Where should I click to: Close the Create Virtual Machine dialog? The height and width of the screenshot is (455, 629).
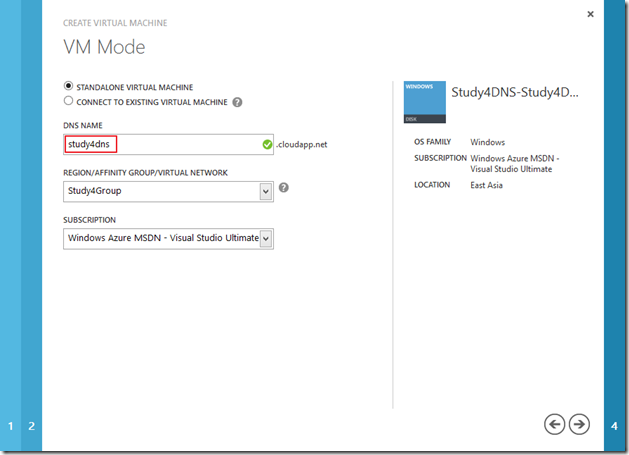point(590,14)
